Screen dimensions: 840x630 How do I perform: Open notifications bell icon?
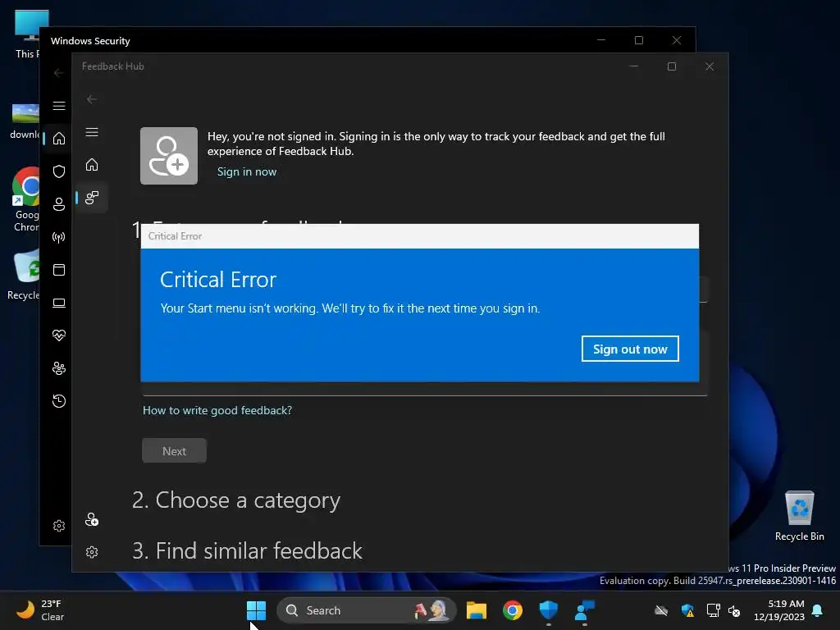click(818, 610)
